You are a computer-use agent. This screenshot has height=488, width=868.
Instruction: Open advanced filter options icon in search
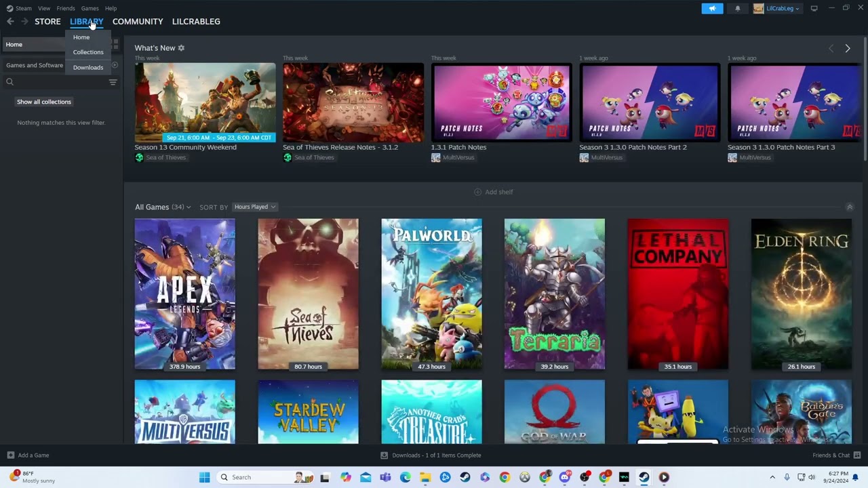click(113, 82)
